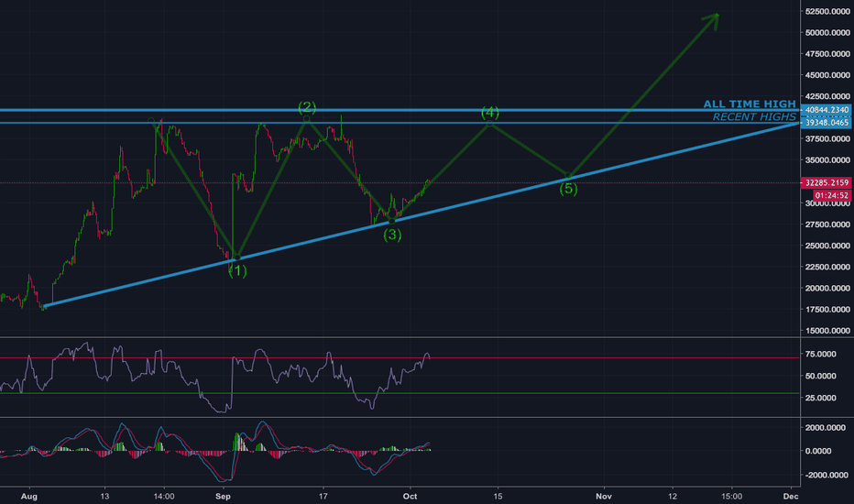Select the 39348.0465 price tag
Viewport: 854px width, 504px height.
[827, 123]
